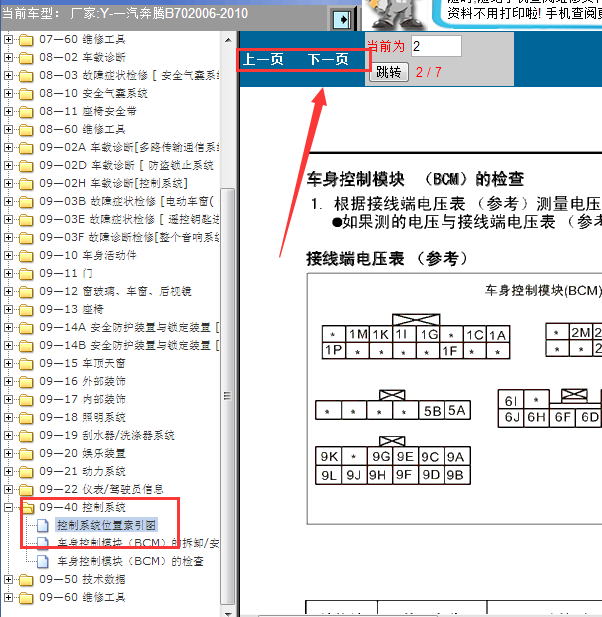Click cartoon mascot banner image
Image resolution: width=602 pixels, height=617 pixels.
pos(395,14)
